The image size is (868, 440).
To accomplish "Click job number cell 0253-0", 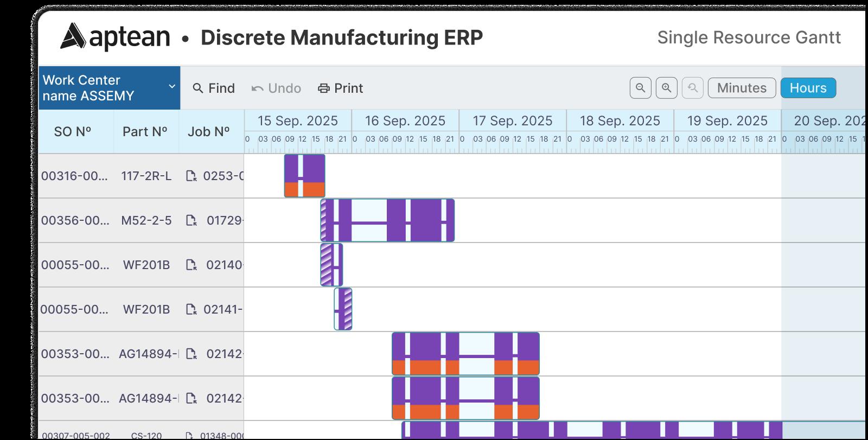I will click(223, 176).
